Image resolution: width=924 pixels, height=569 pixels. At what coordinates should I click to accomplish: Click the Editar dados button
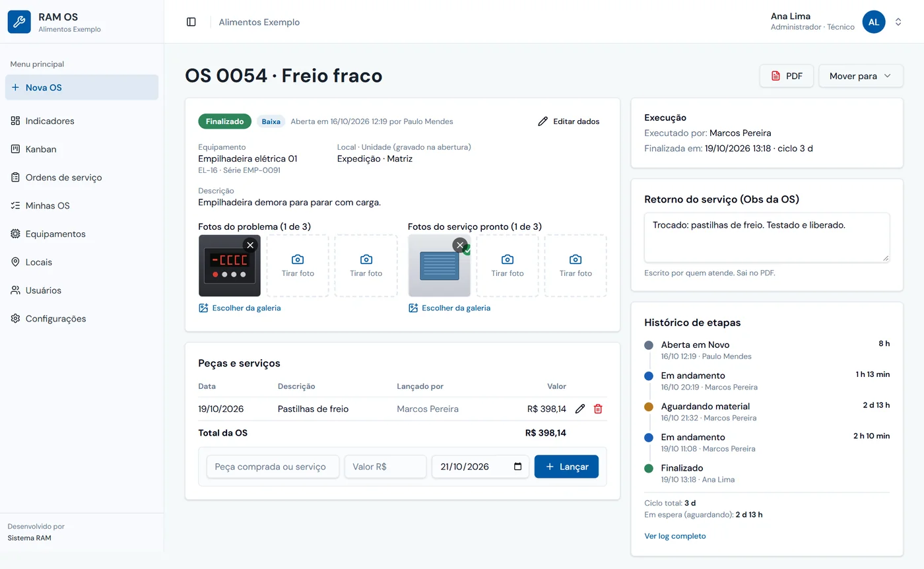tap(569, 121)
